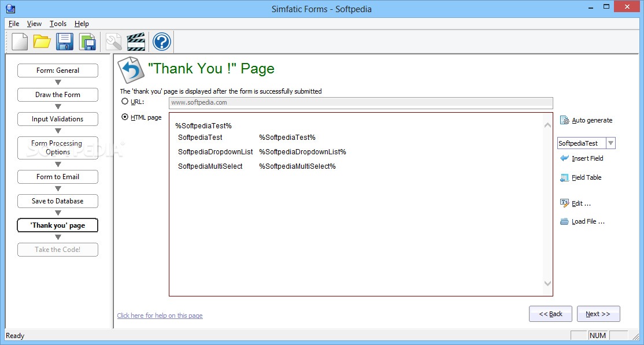644x345 pixels.
Task: Click the New form toolbar icon
Action: point(20,42)
